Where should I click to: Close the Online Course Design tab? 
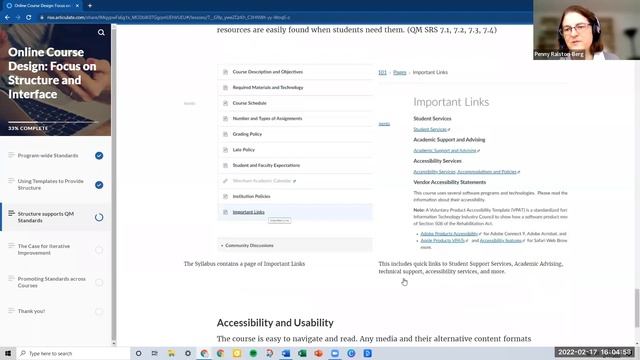click(x=77, y=6)
